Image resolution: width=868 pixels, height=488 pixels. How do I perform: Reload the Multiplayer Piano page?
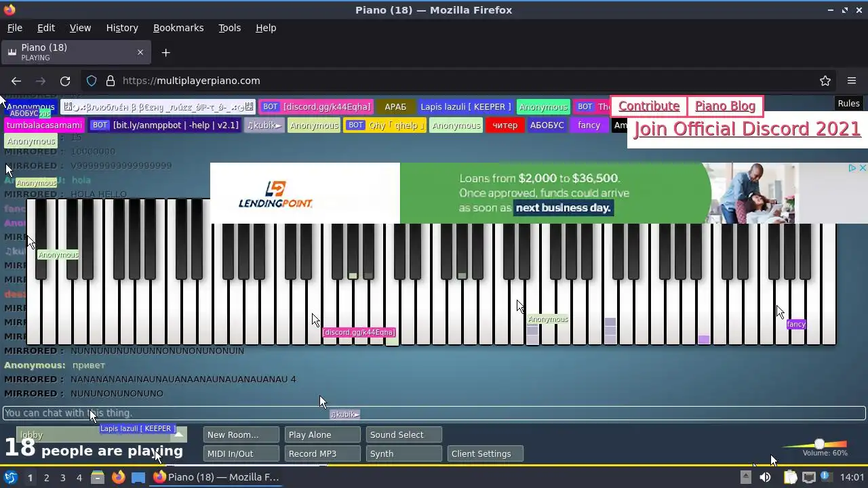65,81
